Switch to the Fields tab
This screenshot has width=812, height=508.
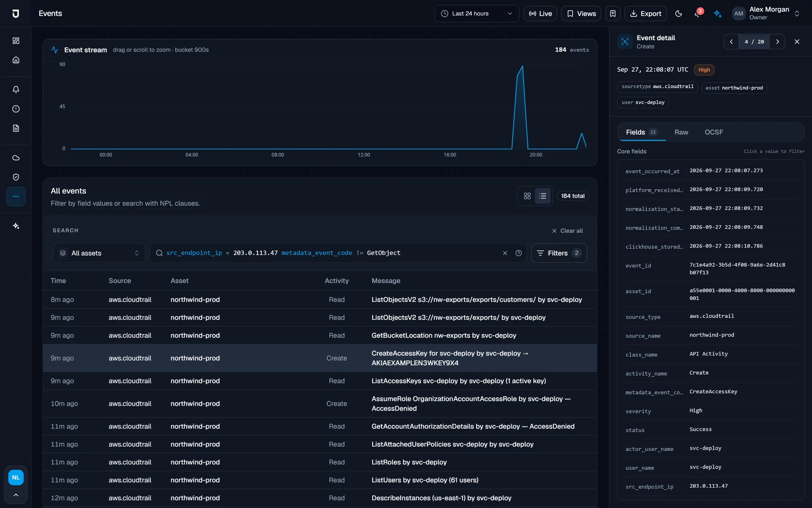click(642, 132)
